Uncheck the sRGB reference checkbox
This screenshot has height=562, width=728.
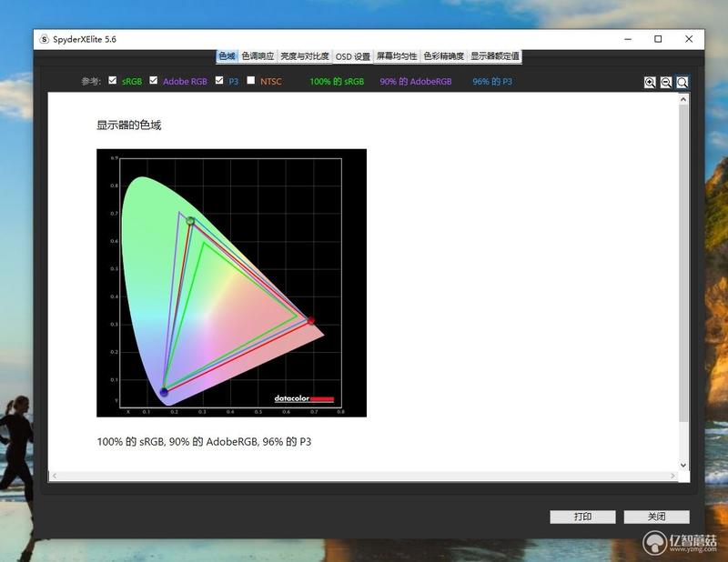pos(112,80)
